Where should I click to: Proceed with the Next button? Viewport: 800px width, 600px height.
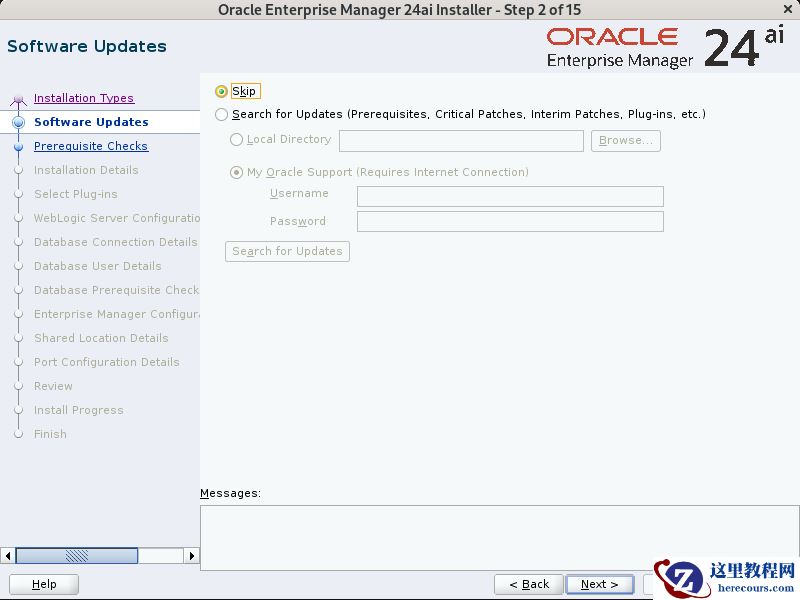tap(599, 584)
